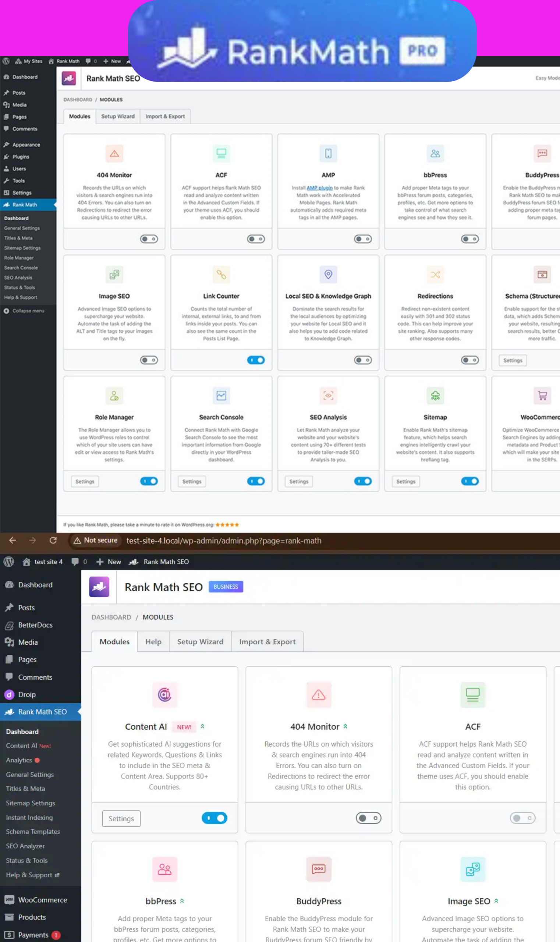The image size is (560, 942).
Task: Click the BUSINESS plan badge
Action: [x=226, y=587]
